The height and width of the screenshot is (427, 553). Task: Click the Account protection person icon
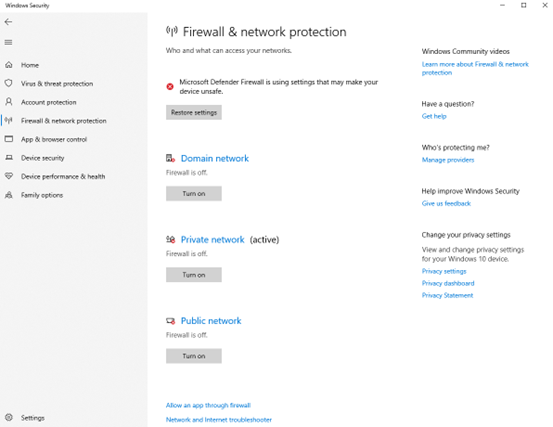click(x=9, y=102)
